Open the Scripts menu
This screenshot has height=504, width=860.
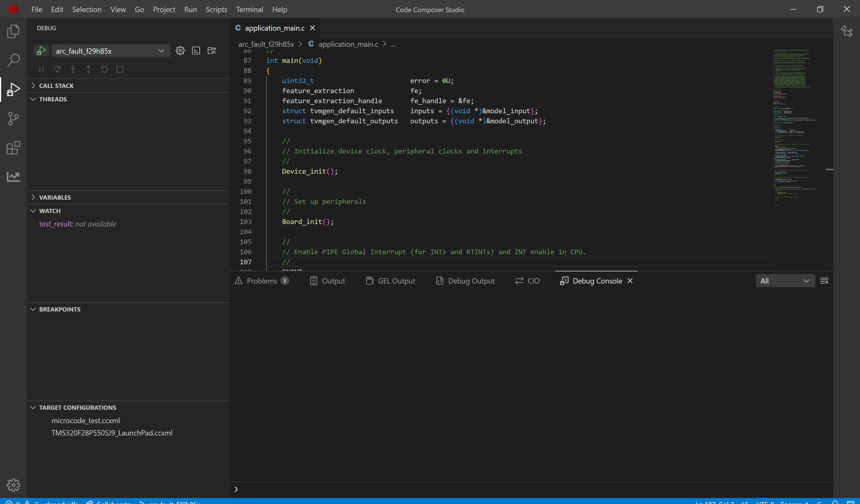(216, 9)
